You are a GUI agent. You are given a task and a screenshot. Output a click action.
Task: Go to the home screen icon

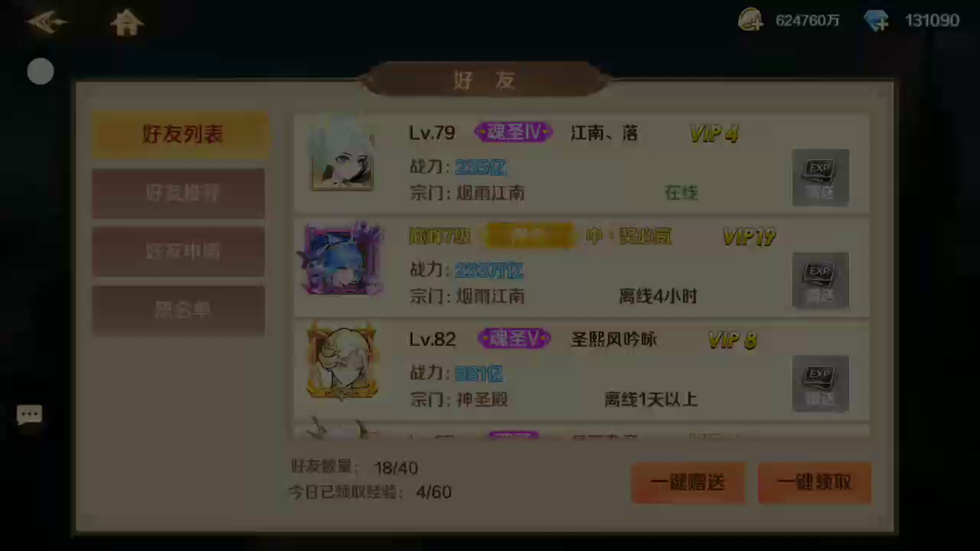click(127, 22)
